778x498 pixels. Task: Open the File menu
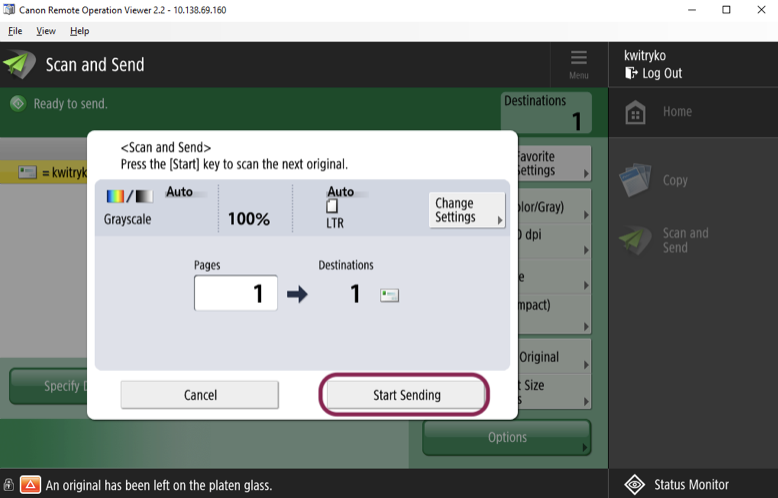15,31
